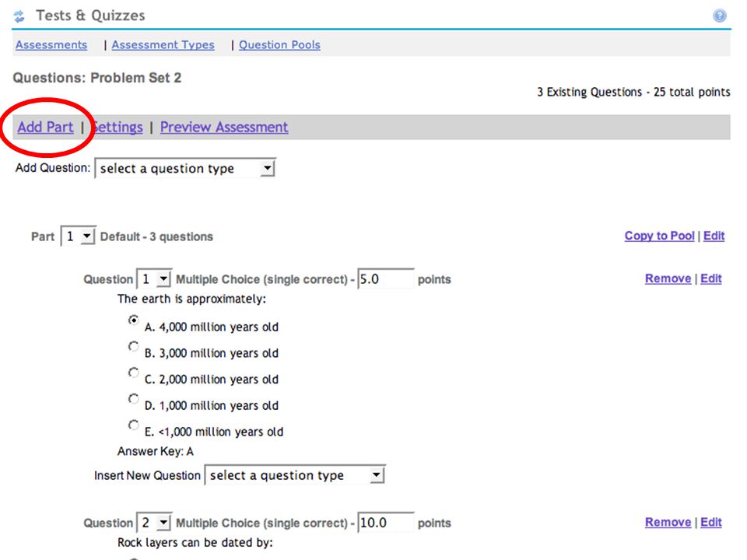747x560 pixels.
Task: Click the Tests & Quizzes refresh arrows icon
Action: [x=19, y=16]
